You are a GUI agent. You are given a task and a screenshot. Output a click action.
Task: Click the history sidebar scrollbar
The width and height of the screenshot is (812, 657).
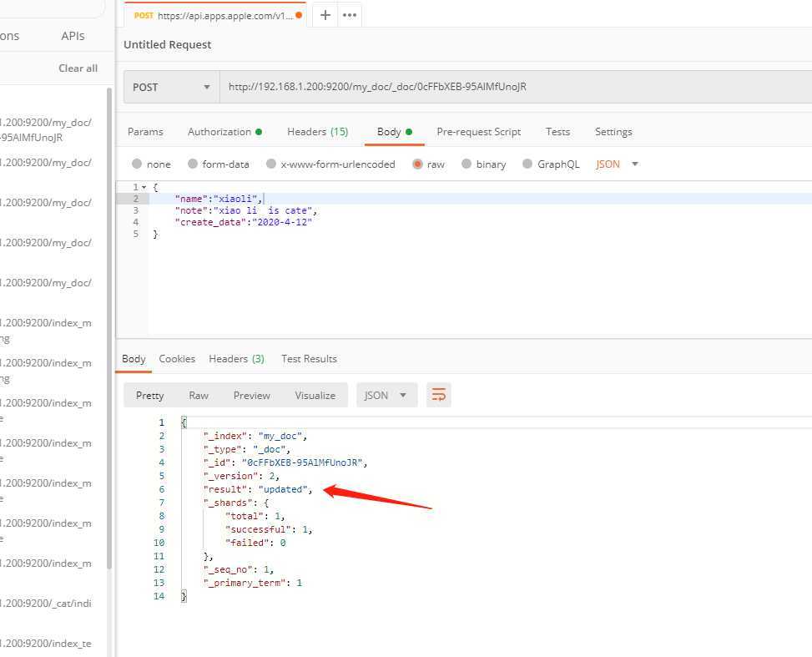coord(109,329)
